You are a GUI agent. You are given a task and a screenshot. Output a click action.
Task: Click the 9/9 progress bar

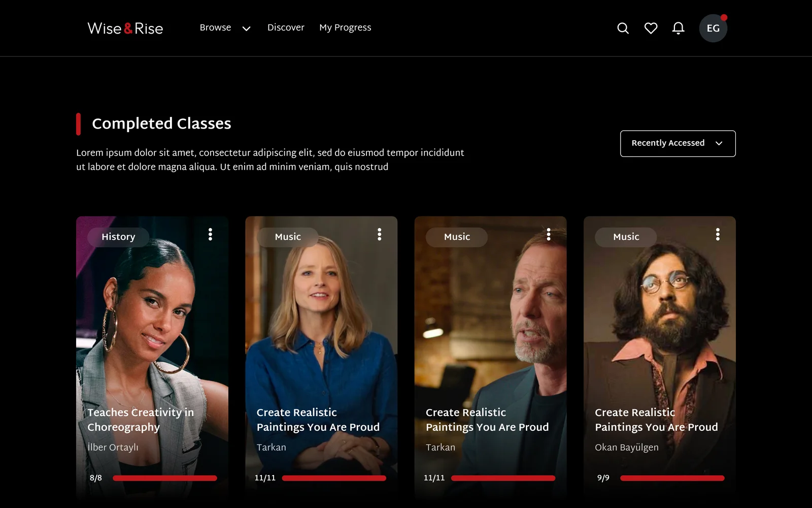point(672,478)
